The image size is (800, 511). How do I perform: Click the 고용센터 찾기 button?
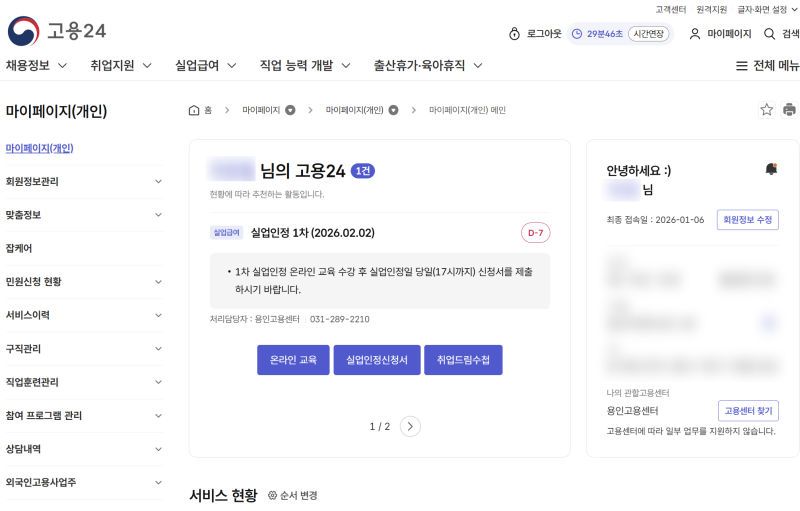tap(748, 411)
